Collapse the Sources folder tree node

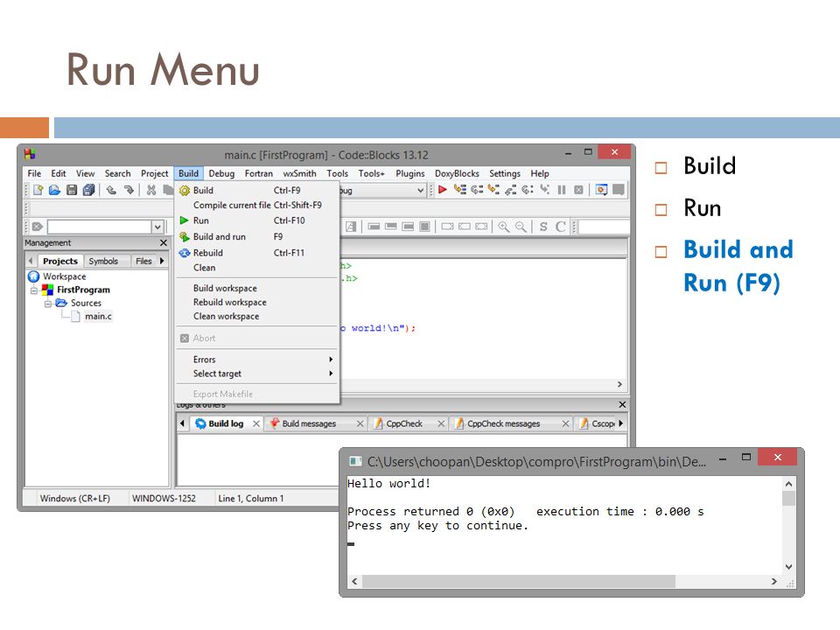tap(47, 304)
